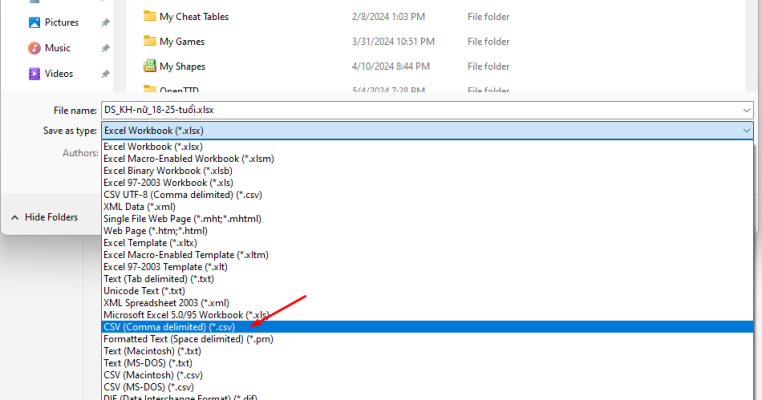Select the My Shapes folder icon

click(x=150, y=66)
